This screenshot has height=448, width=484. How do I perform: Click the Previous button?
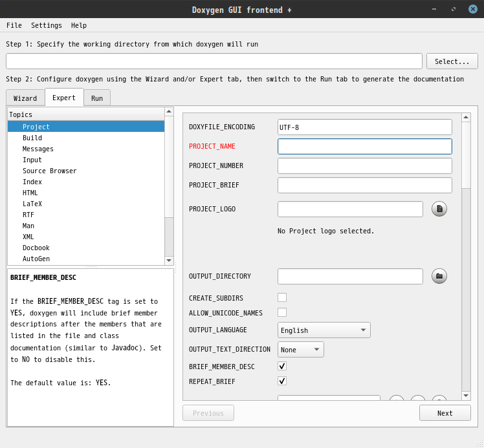pos(208,413)
